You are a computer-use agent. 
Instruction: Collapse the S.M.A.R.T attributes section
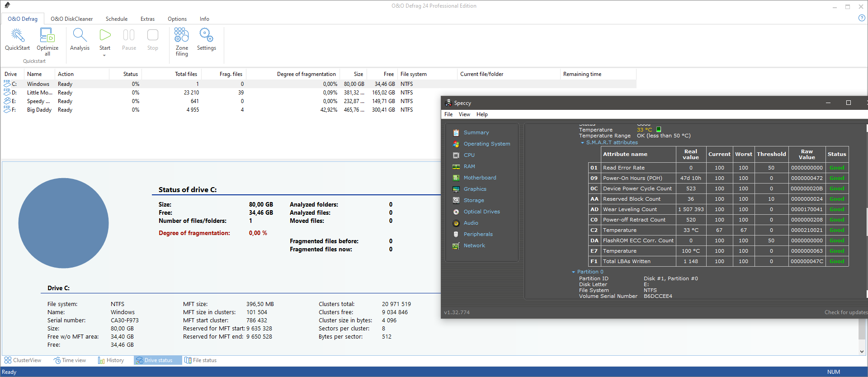point(582,143)
